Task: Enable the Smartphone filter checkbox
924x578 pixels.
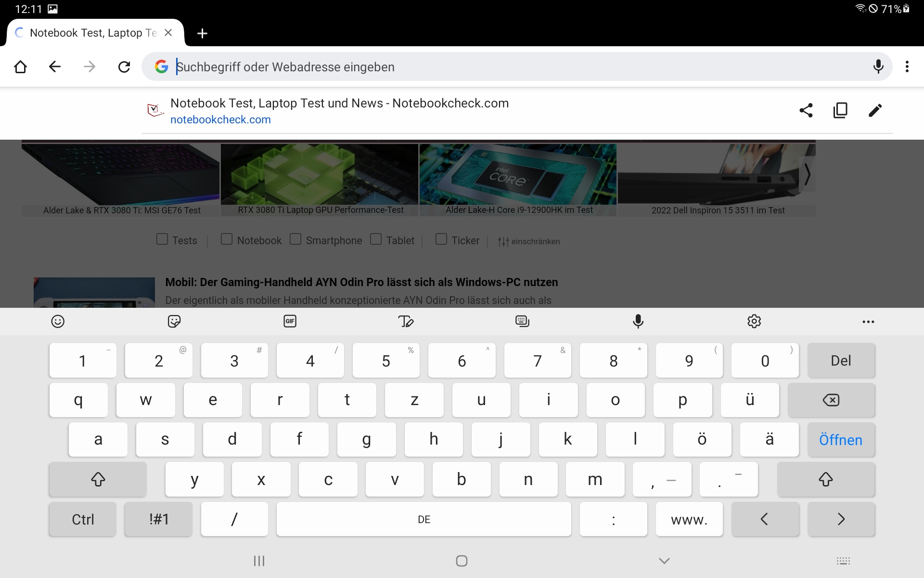Action: (x=295, y=239)
